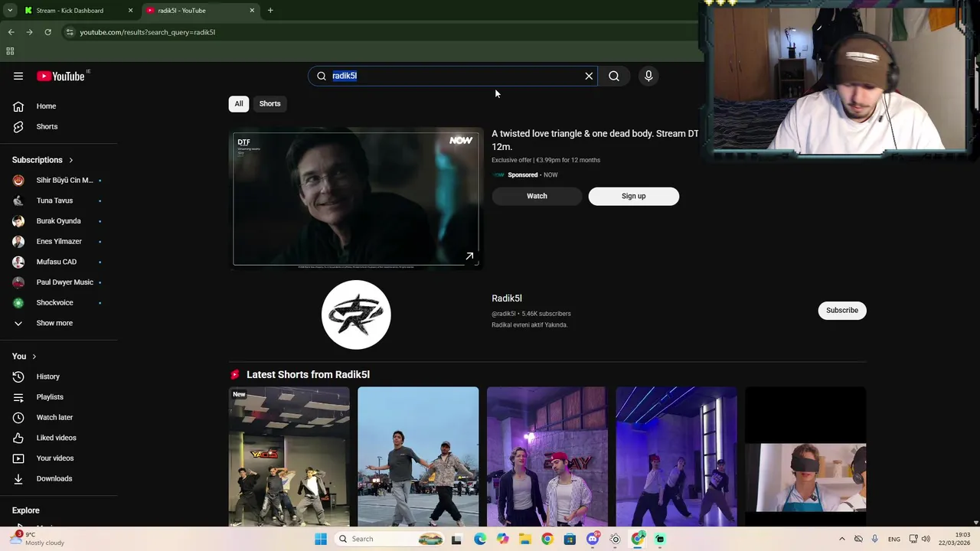Open the Radik5l channel avatar

(356, 315)
